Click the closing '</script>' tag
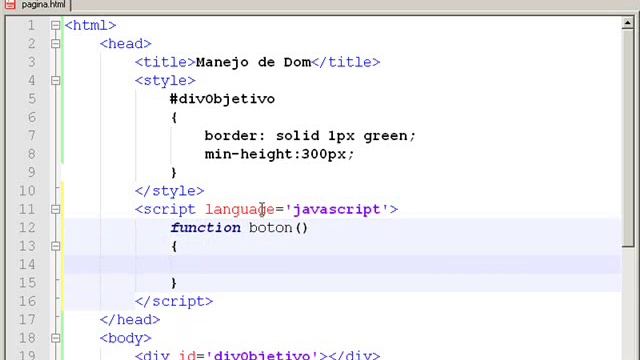Screen dimensions: 640x360 click(x=174, y=301)
